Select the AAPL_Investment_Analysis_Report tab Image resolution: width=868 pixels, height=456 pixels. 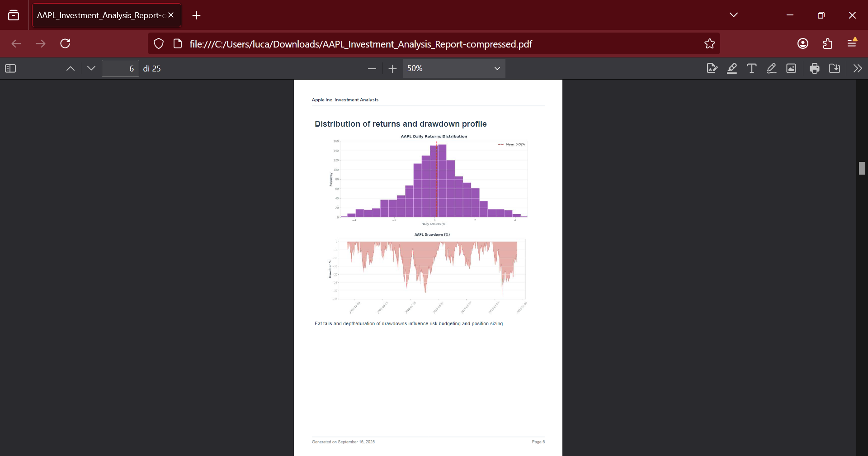tap(100, 15)
